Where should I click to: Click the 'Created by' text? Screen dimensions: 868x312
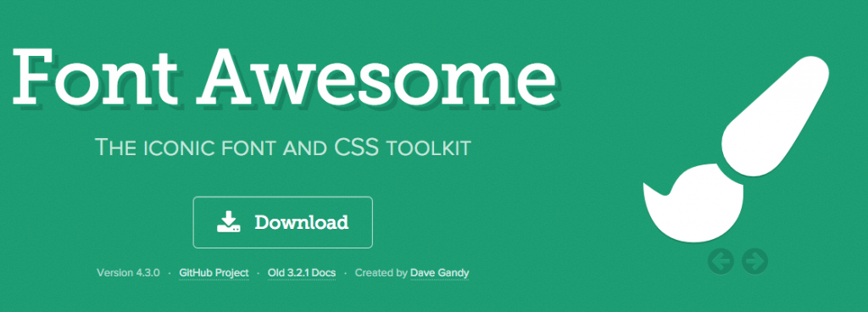[381, 273]
